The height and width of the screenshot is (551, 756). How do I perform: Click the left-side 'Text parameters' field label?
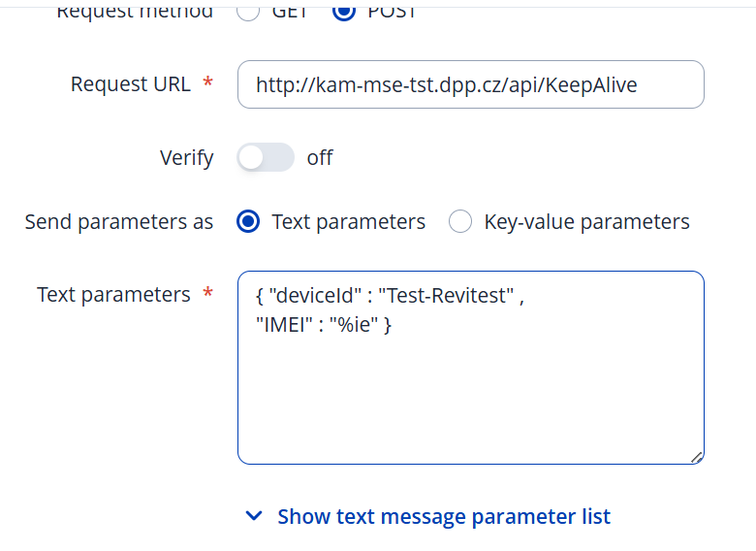coord(113,295)
